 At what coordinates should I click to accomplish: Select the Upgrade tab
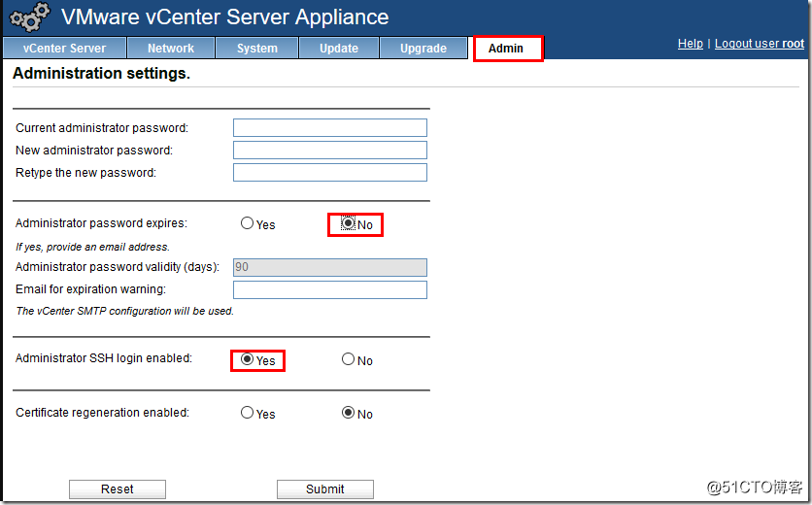click(423, 49)
